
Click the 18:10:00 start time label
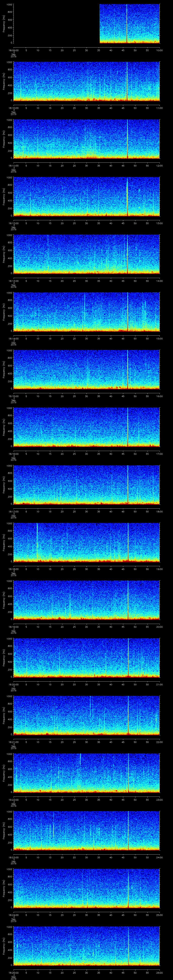[13, 108]
